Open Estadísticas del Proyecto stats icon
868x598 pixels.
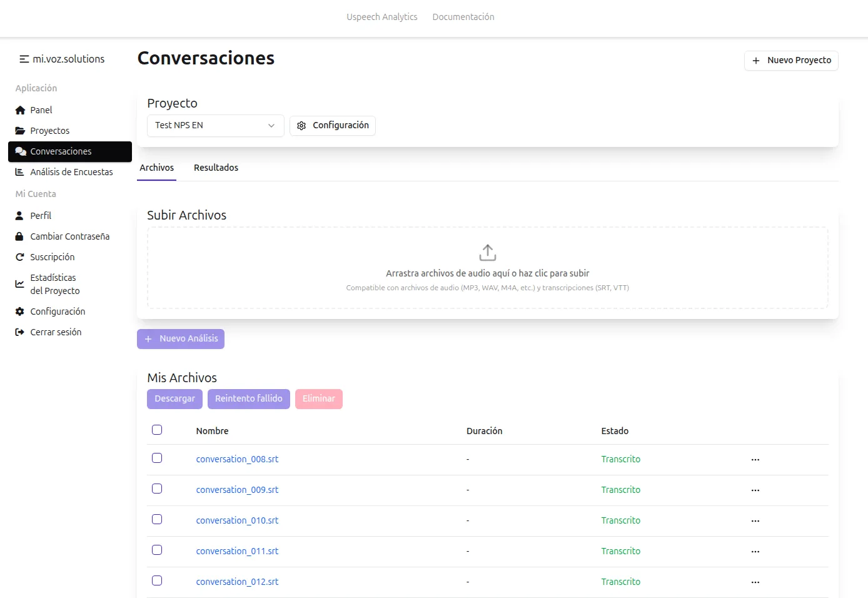[21, 283]
